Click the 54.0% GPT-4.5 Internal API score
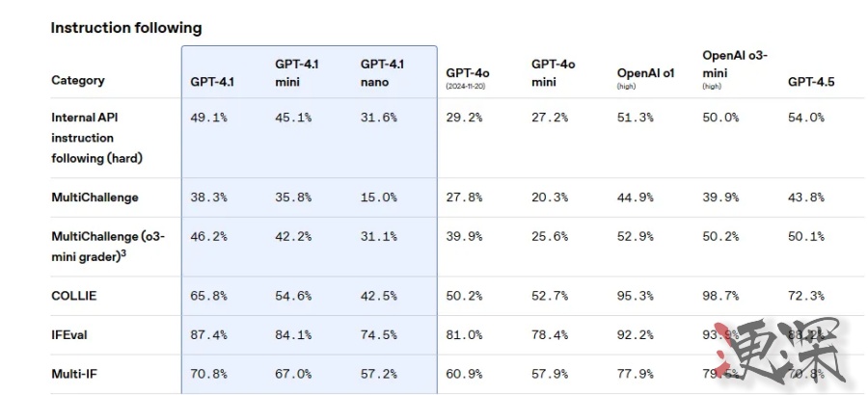Screen dimensions: 868x395 806,118
